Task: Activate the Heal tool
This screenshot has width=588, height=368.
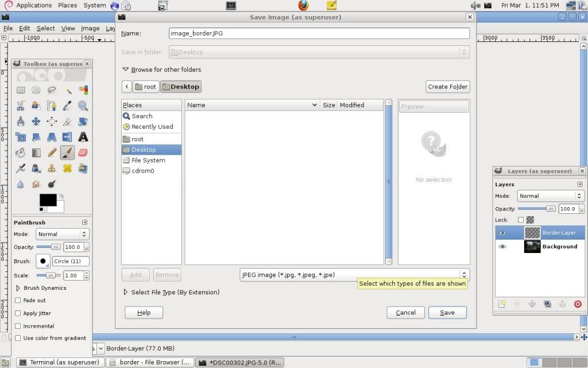Action: pyautogui.click(x=68, y=168)
